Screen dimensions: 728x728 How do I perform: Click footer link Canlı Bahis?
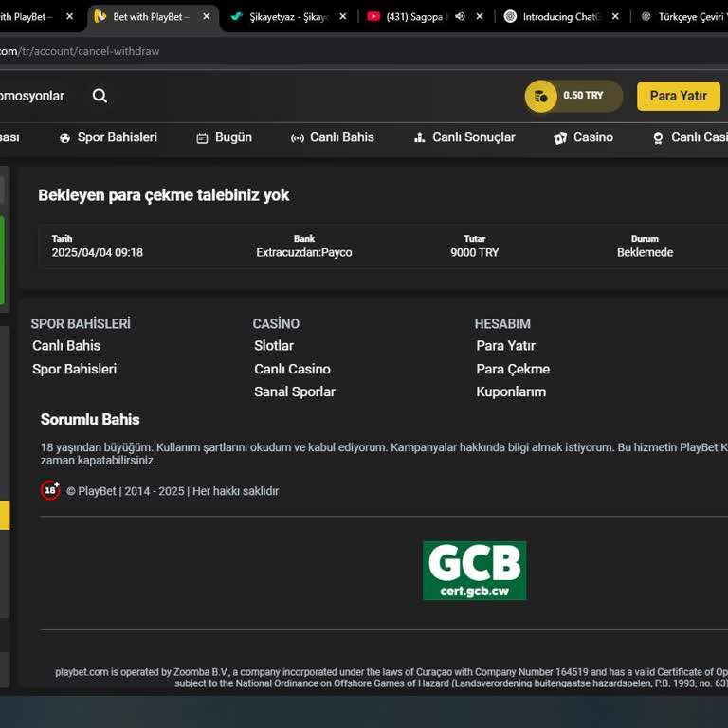tap(66, 345)
